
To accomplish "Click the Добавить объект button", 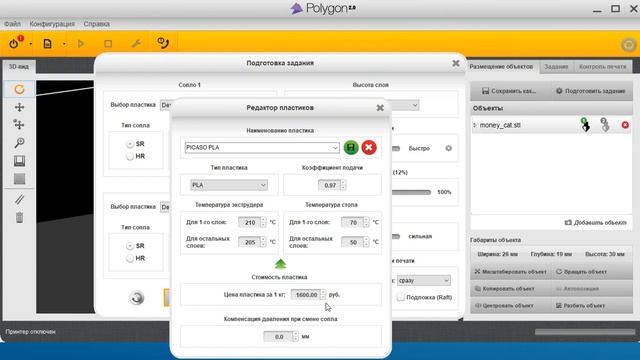I will coord(596,222).
